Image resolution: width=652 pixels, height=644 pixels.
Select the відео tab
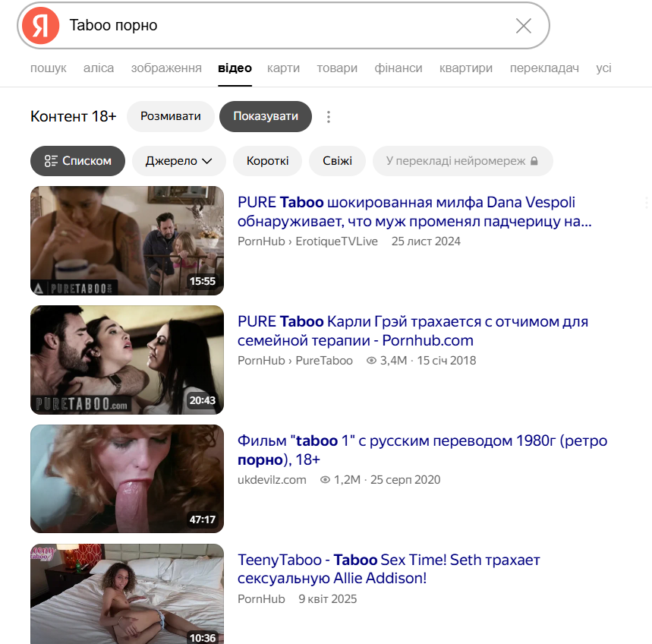pyautogui.click(x=235, y=68)
